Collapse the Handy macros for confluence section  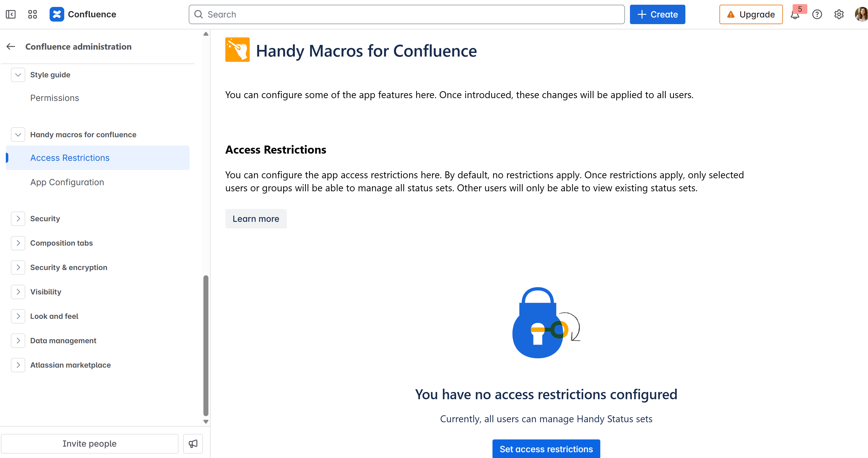[18, 135]
